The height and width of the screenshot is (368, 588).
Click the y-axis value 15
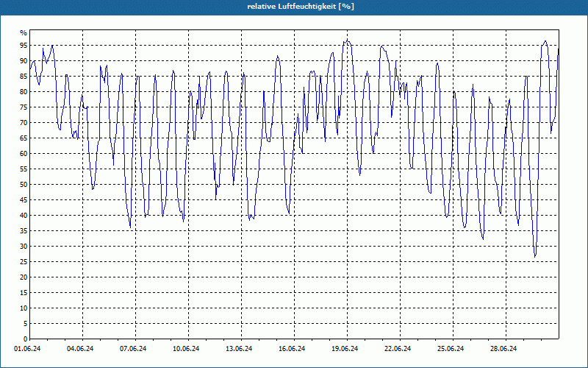pos(24,292)
